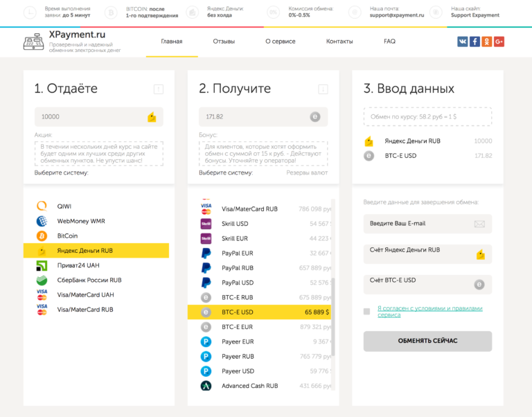Focus the Счёт BTC-E USD field
The width and height of the screenshot is (532, 417).
(427, 284)
